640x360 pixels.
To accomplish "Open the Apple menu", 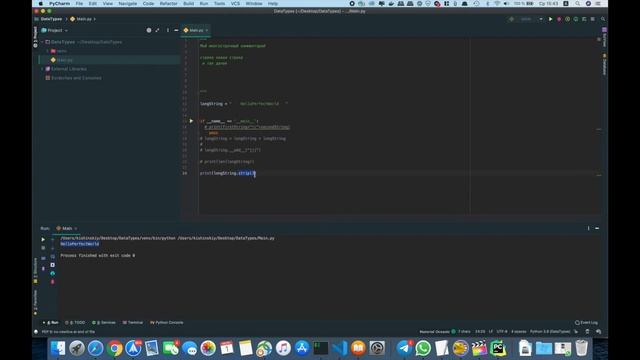I will 41,4.
